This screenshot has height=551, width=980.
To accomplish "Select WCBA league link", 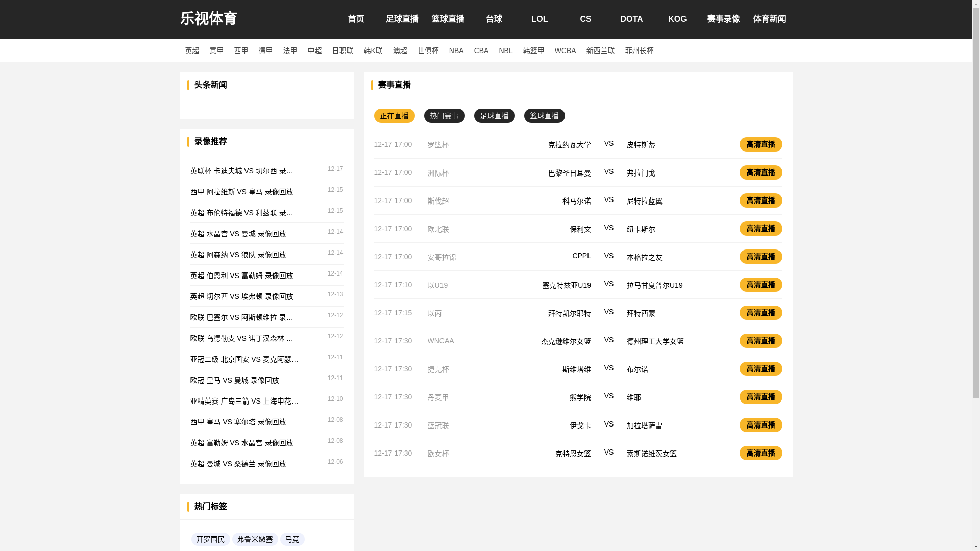I will (566, 51).
